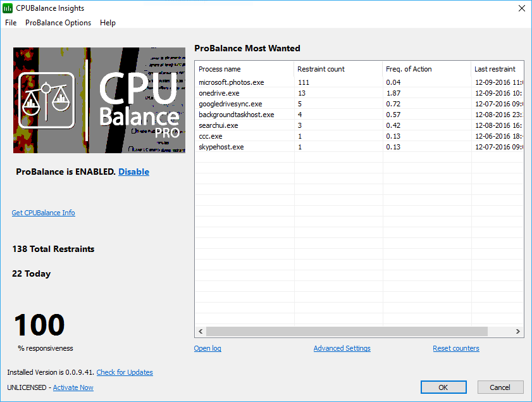
Task: Click the CPUBalance Insights title bar icon
Action: point(8,8)
